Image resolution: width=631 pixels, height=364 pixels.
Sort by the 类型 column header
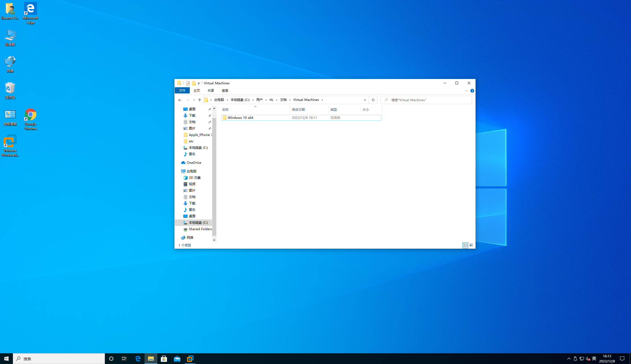pos(345,110)
